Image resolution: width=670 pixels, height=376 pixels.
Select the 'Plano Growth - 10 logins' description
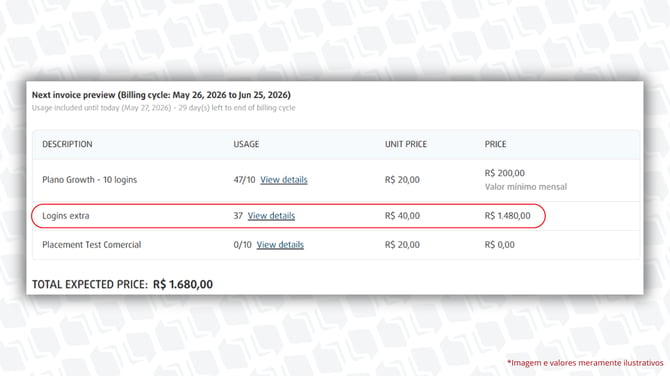click(89, 180)
